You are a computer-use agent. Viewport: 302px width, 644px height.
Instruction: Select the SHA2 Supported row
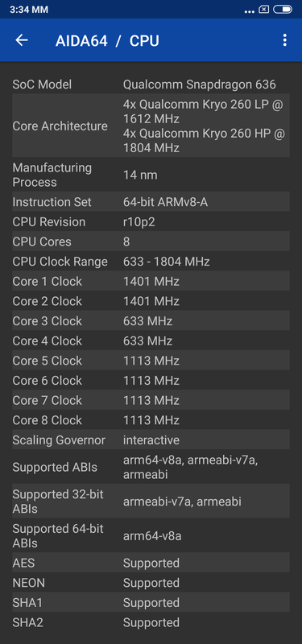tap(151, 622)
